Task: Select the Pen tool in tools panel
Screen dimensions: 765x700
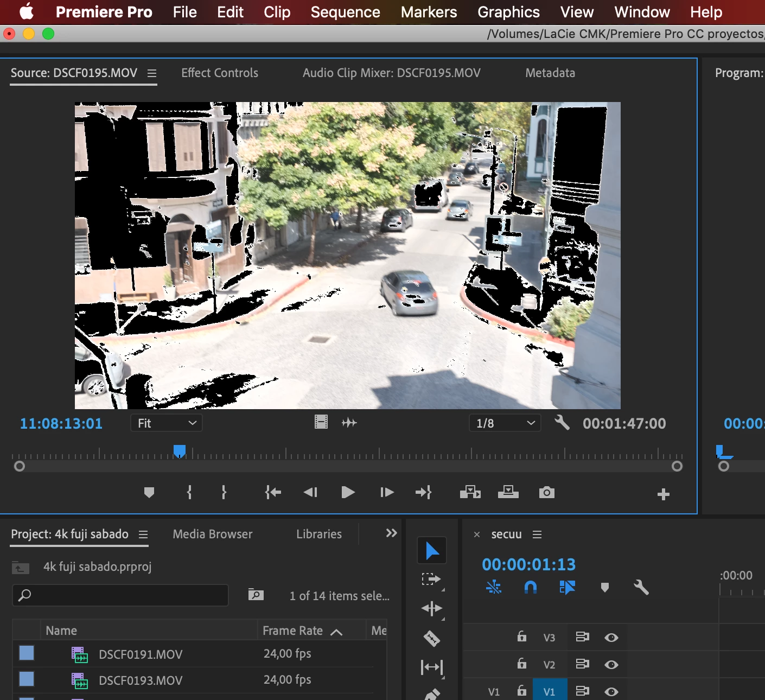Action: 432,694
